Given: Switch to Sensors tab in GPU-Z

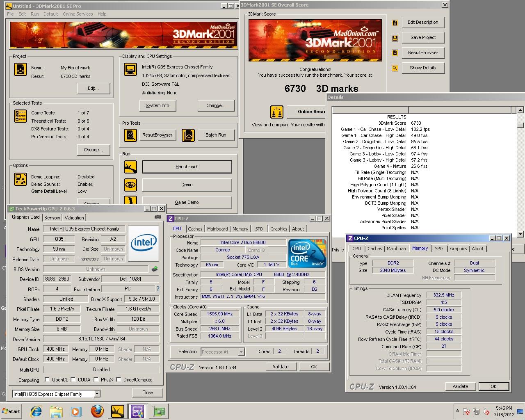Looking at the screenshot, I should [x=52, y=218].
